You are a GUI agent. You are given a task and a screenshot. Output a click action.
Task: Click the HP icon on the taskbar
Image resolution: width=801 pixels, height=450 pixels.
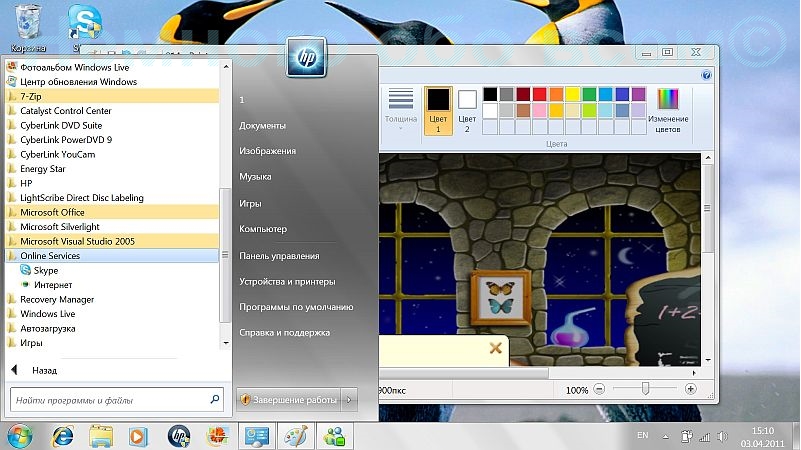pyautogui.click(x=180, y=436)
